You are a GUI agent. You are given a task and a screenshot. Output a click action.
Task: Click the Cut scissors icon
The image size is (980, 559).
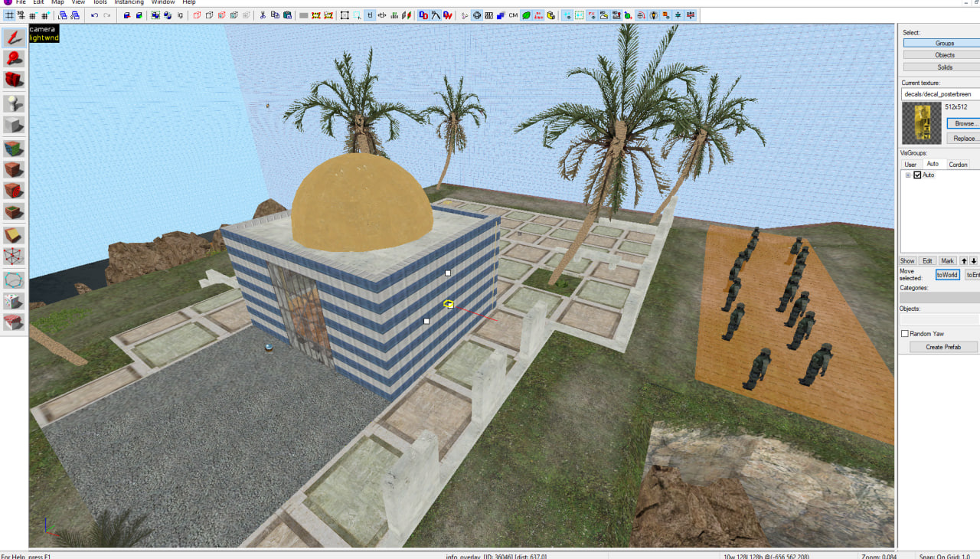tap(263, 15)
